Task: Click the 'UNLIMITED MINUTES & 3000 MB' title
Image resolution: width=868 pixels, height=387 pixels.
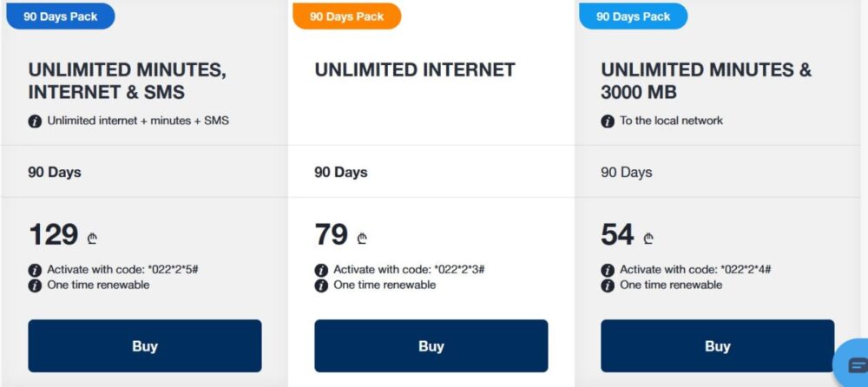Action: 707,81
